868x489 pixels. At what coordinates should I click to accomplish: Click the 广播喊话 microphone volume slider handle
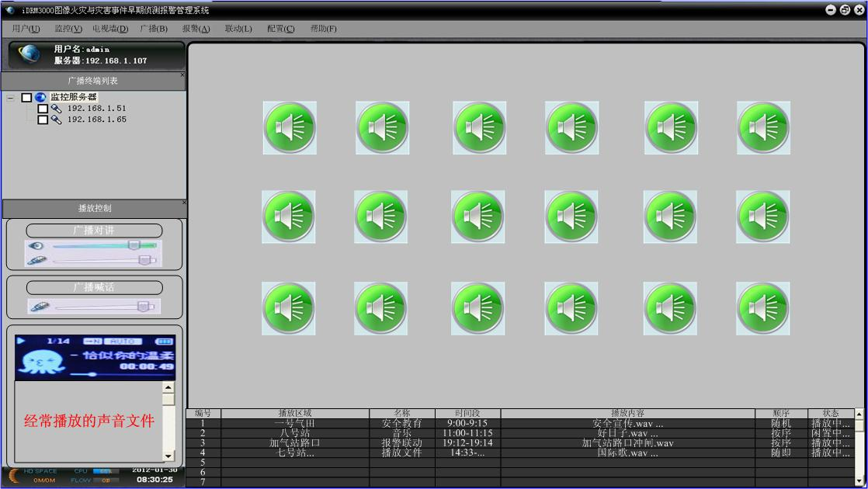pos(142,307)
